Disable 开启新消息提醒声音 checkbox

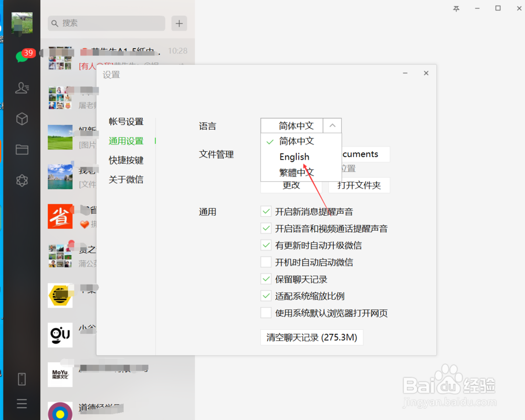(266, 212)
